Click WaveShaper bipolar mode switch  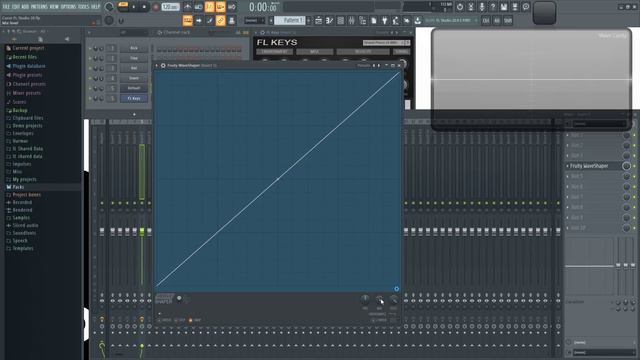(x=179, y=299)
